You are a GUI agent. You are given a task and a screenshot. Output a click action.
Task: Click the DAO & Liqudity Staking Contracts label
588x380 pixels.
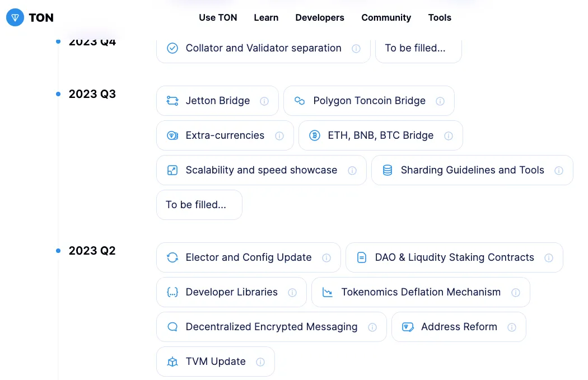point(455,257)
